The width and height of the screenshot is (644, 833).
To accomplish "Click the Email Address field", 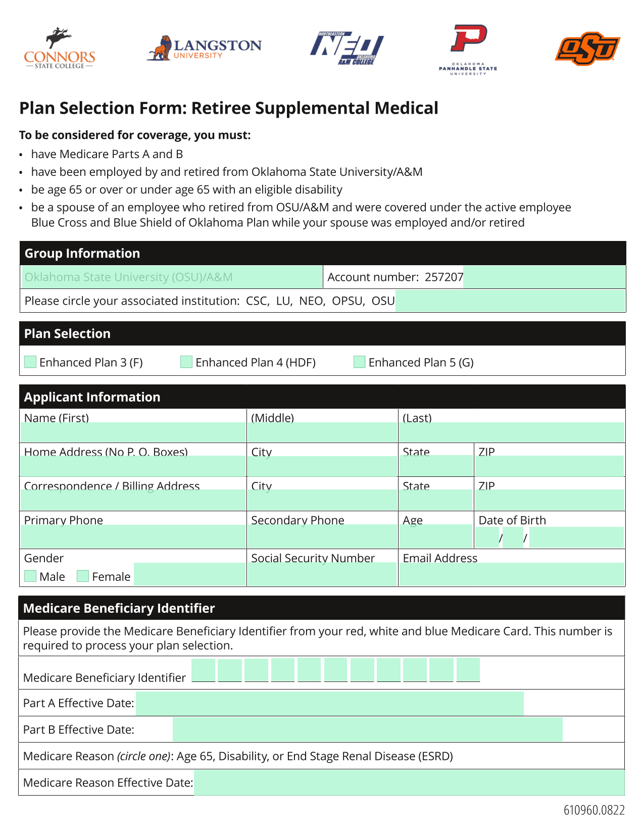I will click(512, 574).
